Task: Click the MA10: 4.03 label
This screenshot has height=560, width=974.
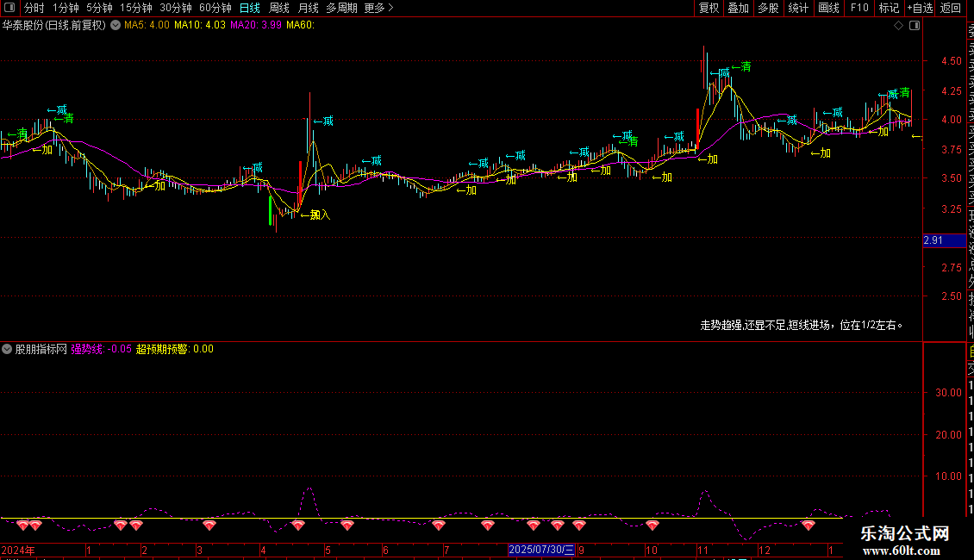Action: 199,26
